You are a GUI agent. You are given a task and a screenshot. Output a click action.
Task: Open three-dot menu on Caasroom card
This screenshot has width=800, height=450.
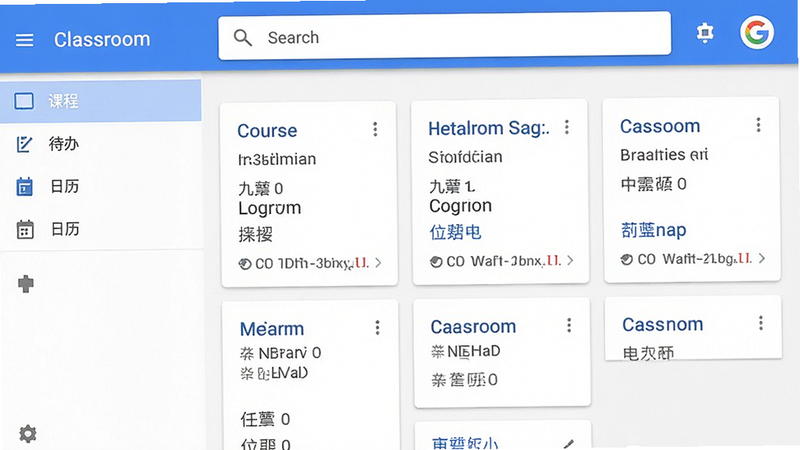(x=569, y=325)
